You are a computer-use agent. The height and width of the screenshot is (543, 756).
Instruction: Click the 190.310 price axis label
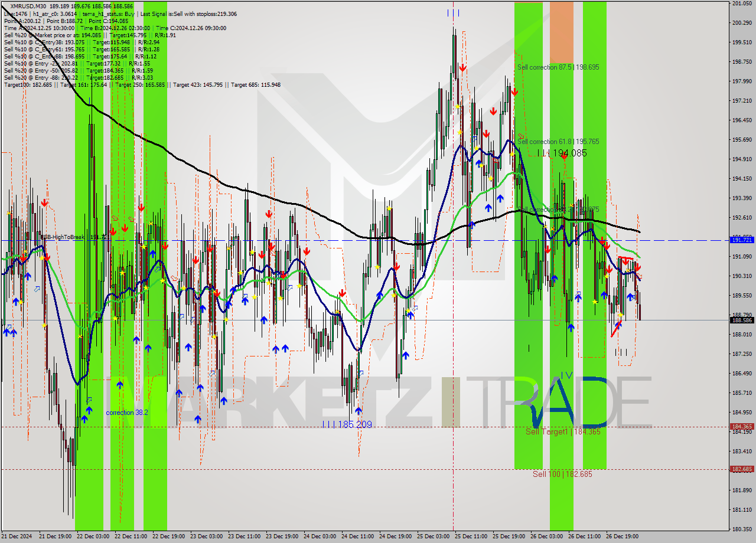742,276
